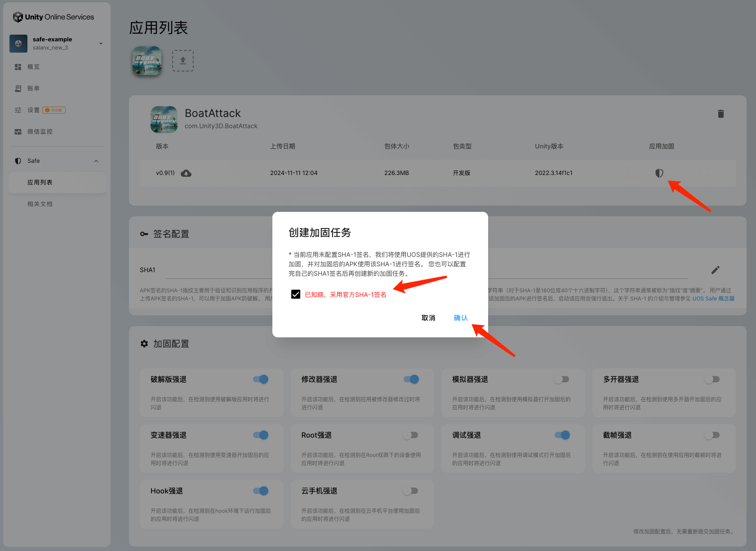Enable the 模拟器强退 toggle
Viewport: 756px width, 551px height.
point(562,379)
